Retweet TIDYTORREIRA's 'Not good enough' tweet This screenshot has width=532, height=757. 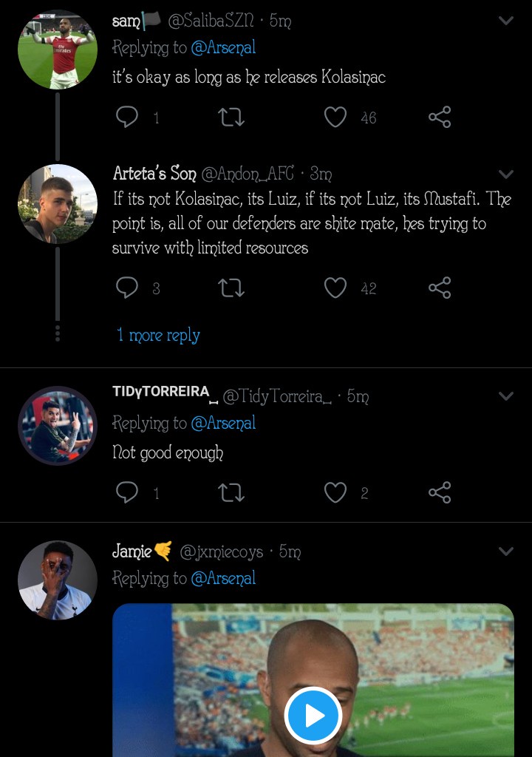(x=231, y=492)
